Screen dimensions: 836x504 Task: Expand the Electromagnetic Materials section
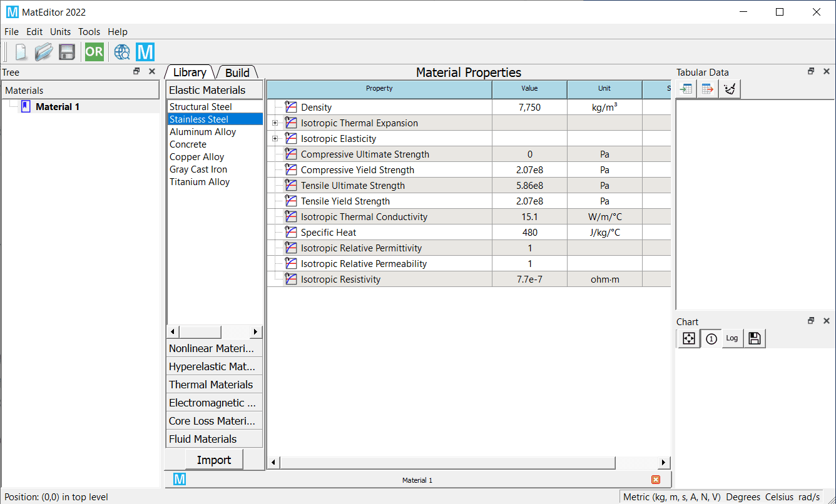click(x=215, y=403)
